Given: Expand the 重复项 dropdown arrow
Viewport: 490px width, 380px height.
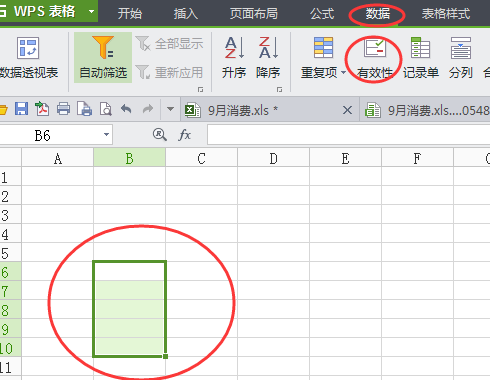Looking at the screenshot, I should tap(343, 72).
